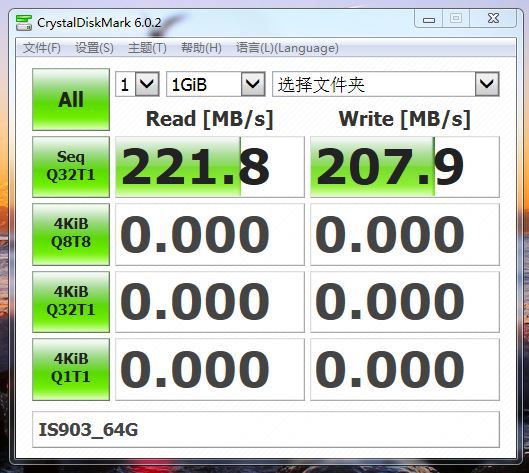Open the 语言(L)(Language) menu

tap(287, 48)
